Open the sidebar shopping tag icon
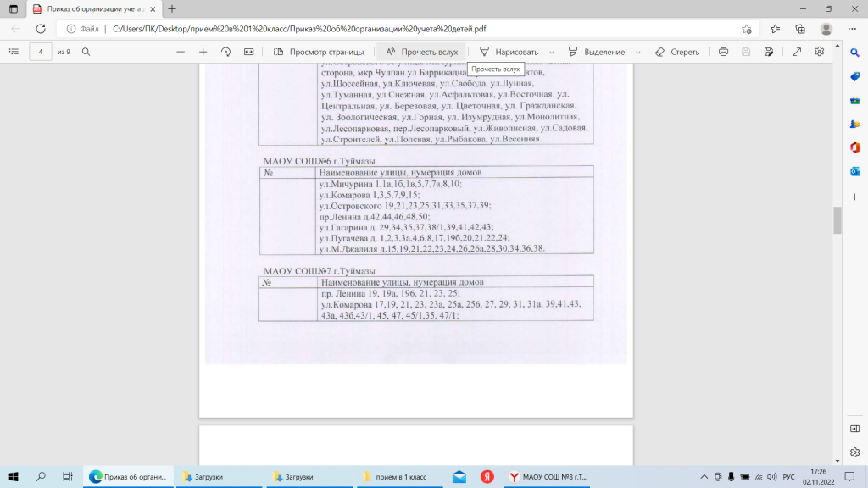Viewport: 868px width, 488px height. click(854, 76)
